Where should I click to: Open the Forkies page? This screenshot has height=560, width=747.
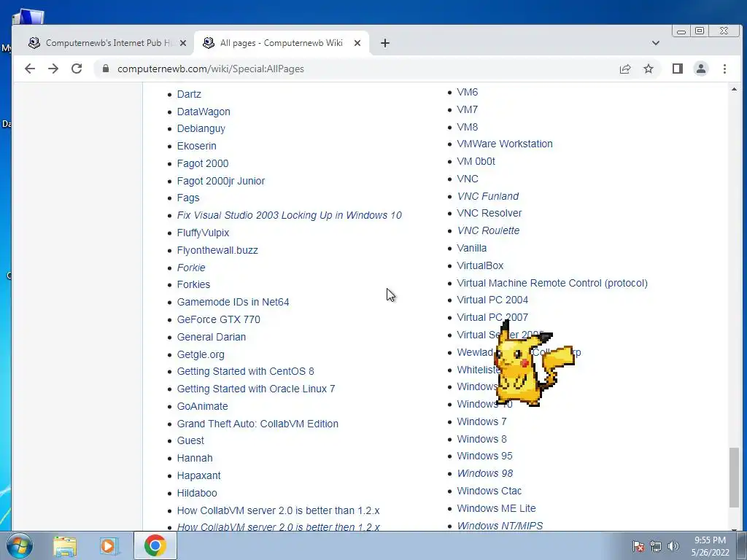tap(193, 284)
